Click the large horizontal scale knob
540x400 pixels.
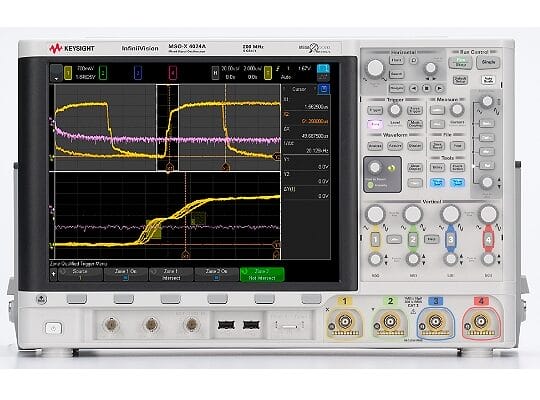coord(375,68)
